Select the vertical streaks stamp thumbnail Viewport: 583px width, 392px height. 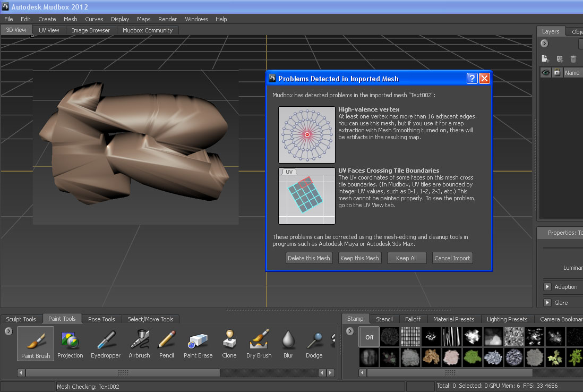tap(452, 337)
